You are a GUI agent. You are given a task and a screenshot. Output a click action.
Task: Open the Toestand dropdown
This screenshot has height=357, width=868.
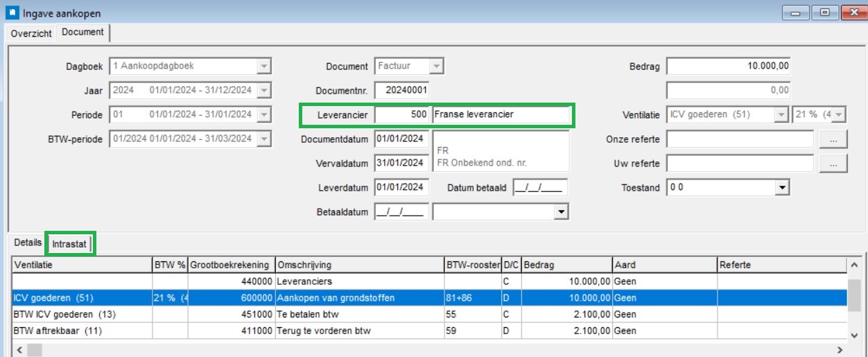tap(783, 188)
